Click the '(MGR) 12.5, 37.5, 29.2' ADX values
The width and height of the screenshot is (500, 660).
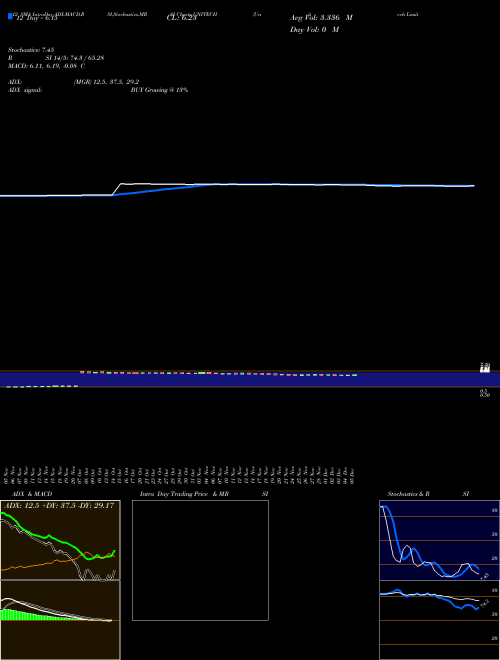click(x=106, y=82)
